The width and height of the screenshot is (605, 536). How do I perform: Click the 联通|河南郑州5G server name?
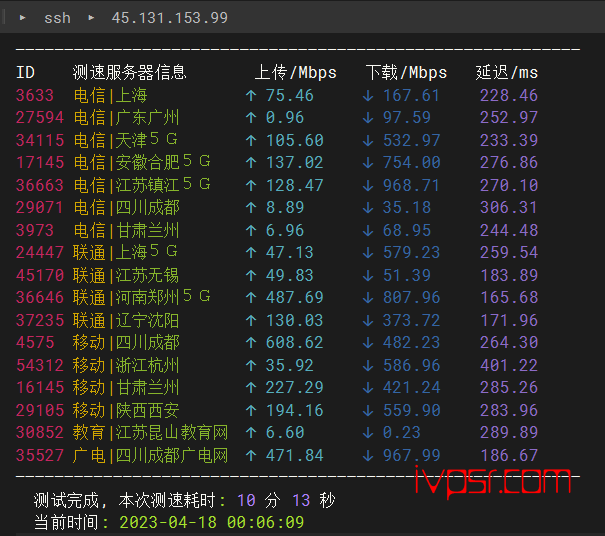[x=142, y=297]
